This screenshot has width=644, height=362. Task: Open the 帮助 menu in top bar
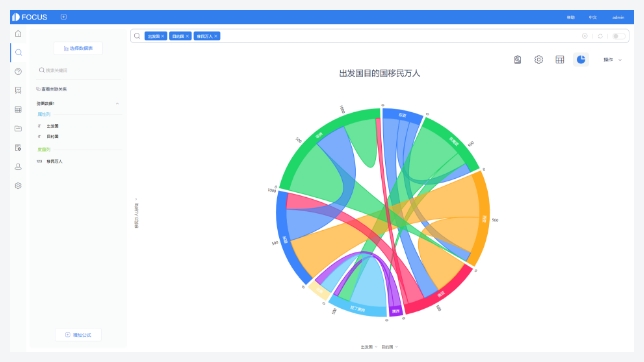[x=570, y=17]
